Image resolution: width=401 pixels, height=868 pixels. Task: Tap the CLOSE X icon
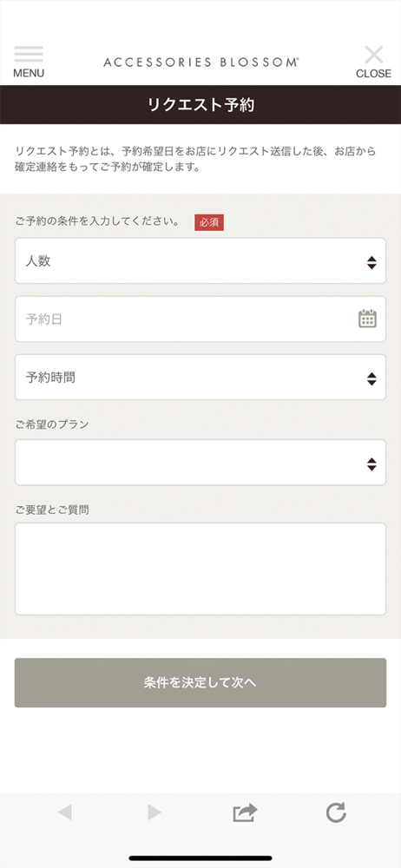click(x=374, y=55)
